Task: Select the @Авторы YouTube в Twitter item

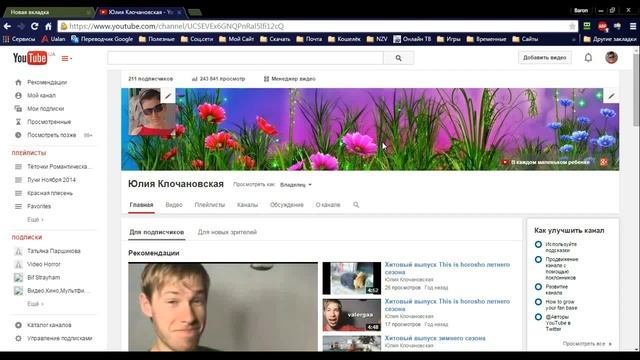Action: click(538, 317)
